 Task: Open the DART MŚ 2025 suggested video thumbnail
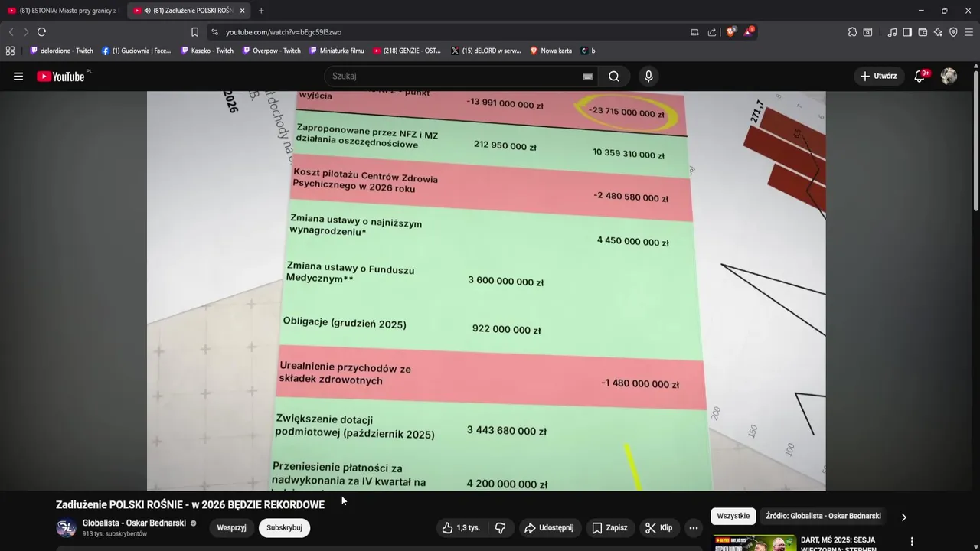[755, 543]
